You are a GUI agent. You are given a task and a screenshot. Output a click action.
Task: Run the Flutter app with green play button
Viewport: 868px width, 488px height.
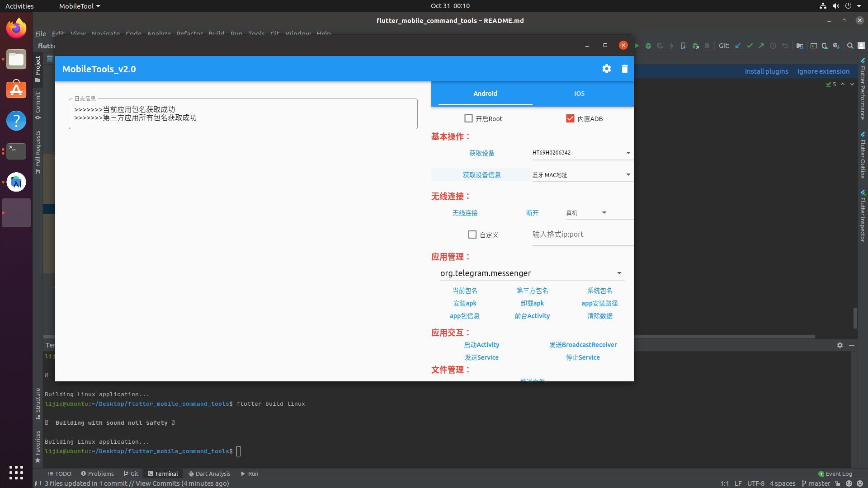point(637,46)
